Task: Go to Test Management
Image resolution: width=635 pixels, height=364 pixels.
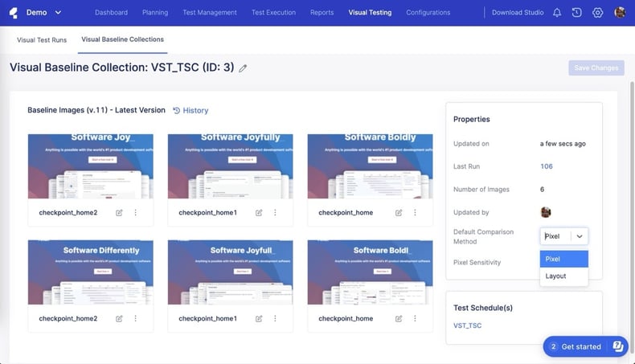Action: coord(210,13)
